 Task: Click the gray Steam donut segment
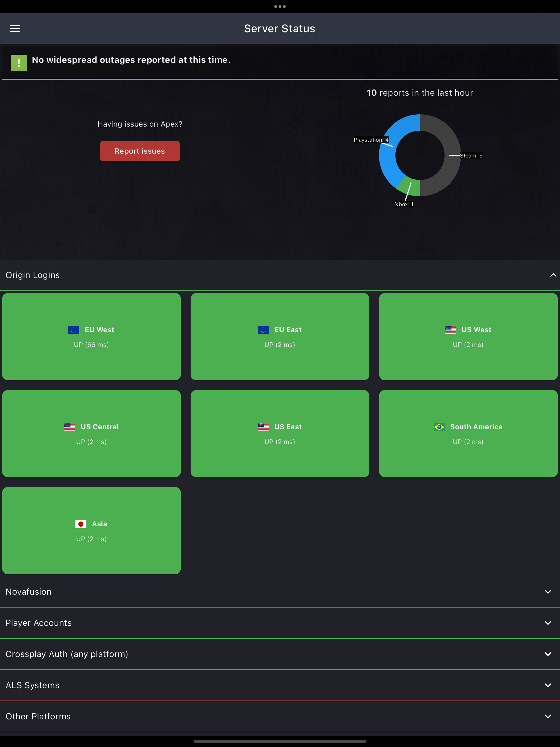(453, 155)
